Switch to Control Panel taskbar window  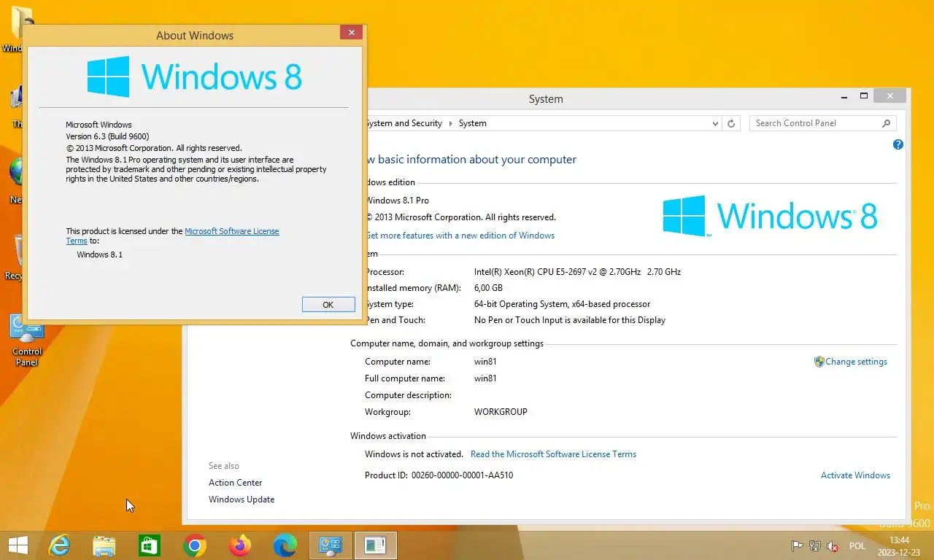pos(331,545)
